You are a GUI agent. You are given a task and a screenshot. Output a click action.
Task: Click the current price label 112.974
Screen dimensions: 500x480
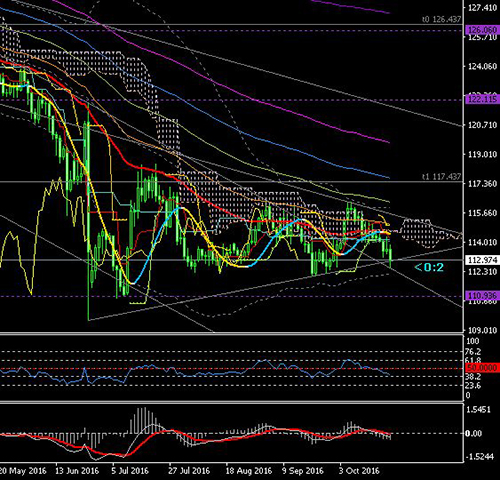pyautogui.click(x=482, y=260)
